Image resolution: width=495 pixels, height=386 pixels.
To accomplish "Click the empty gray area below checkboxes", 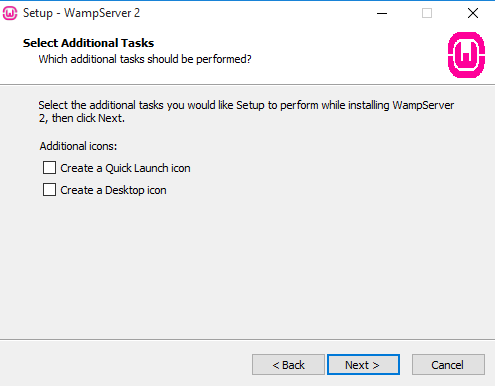I will click(x=247, y=267).
